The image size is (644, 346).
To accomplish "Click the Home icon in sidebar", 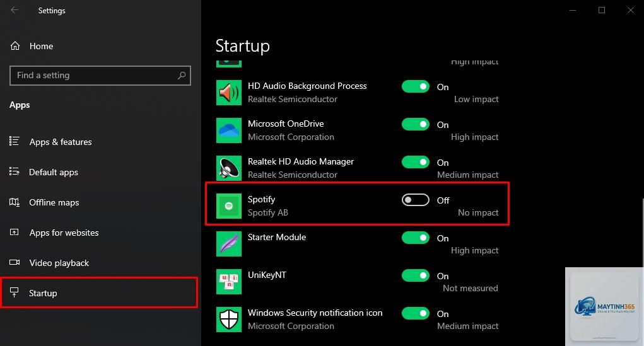I will point(15,46).
